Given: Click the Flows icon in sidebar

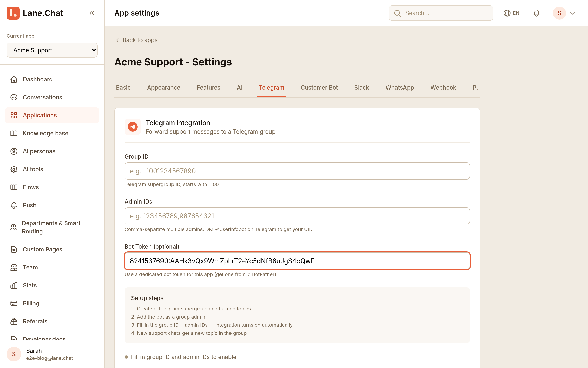Looking at the screenshot, I should click(x=14, y=187).
